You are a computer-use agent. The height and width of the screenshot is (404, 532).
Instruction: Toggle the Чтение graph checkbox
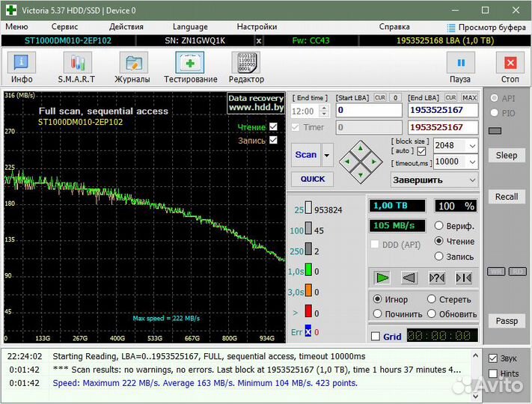coord(273,127)
